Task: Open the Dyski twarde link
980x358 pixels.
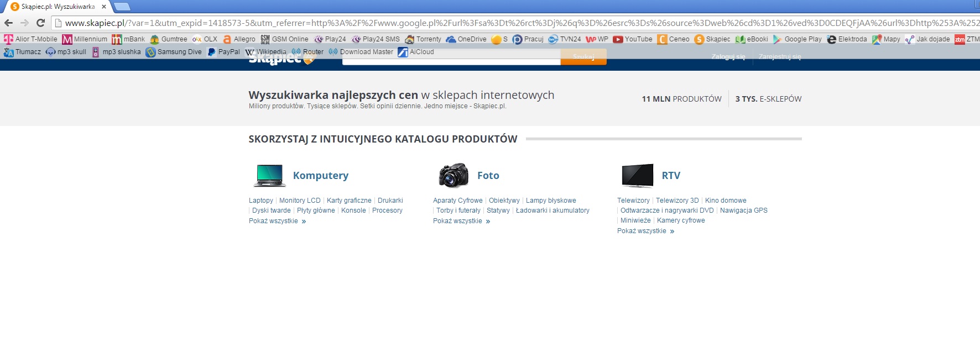Action: tap(272, 210)
